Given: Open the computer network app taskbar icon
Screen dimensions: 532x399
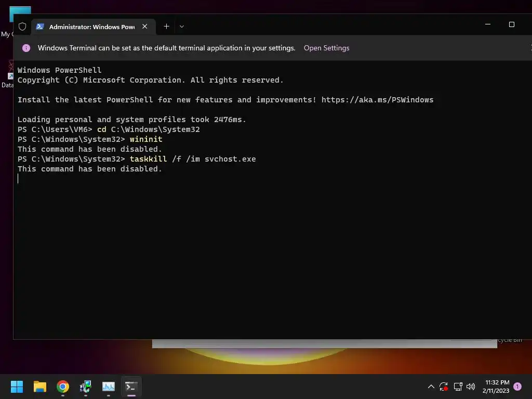Looking at the screenshot, I should [x=86, y=387].
